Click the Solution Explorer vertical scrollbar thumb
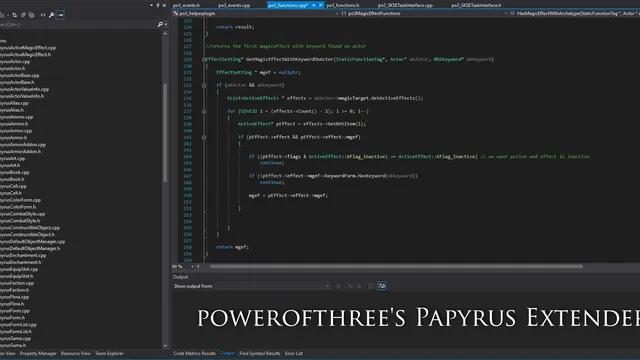Viewport: 640px width, 360px height. (x=165, y=133)
